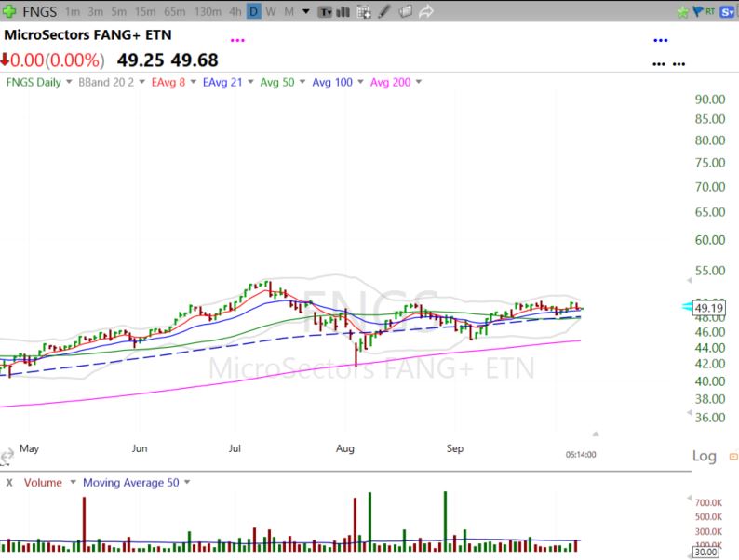Click the Aug date axis label
The height and width of the screenshot is (560, 739).
345,448
